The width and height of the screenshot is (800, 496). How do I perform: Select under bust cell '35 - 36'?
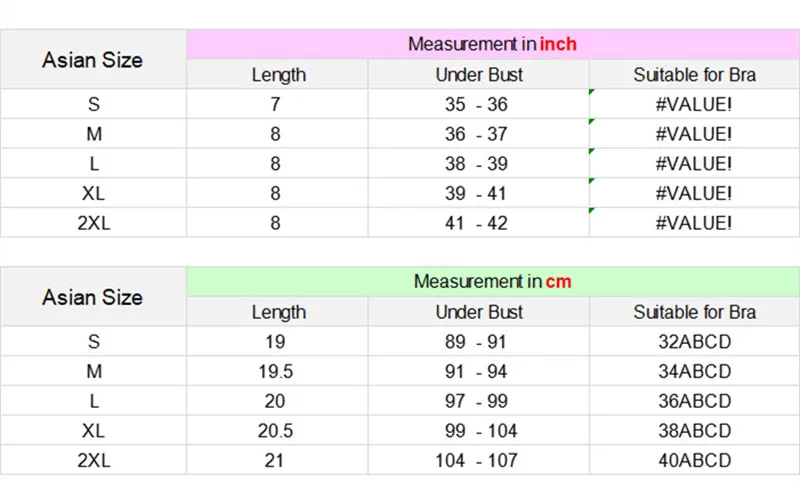(x=479, y=104)
